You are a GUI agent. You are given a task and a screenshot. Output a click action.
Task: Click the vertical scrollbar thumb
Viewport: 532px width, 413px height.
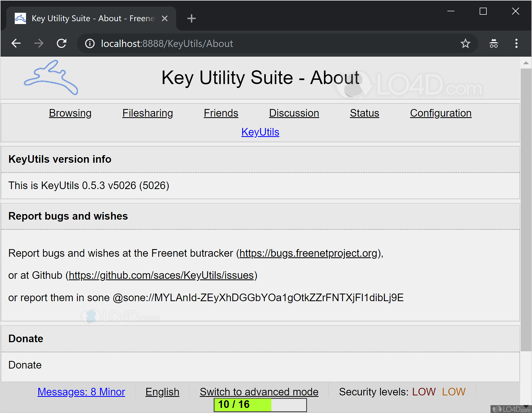pos(526,209)
